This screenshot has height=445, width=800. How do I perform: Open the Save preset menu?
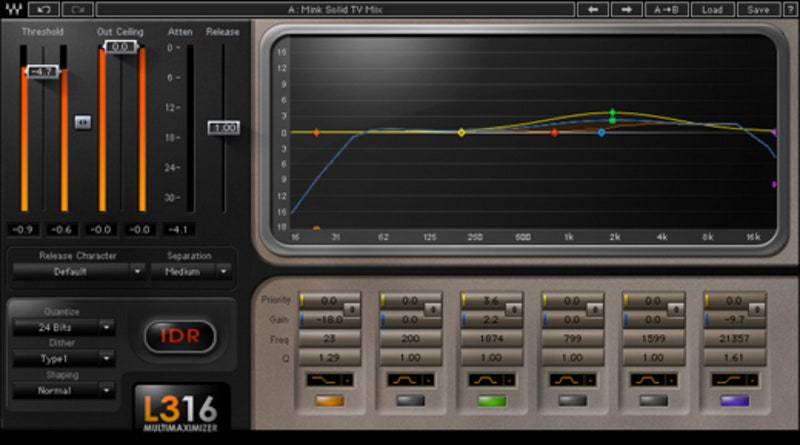coord(758,10)
